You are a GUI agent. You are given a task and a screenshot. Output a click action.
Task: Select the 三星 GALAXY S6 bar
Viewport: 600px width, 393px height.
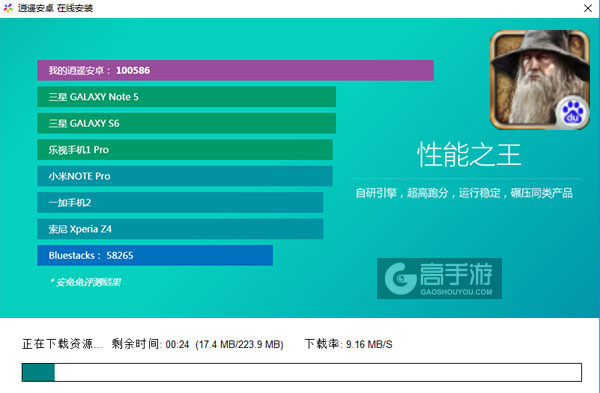coord(186,123)
